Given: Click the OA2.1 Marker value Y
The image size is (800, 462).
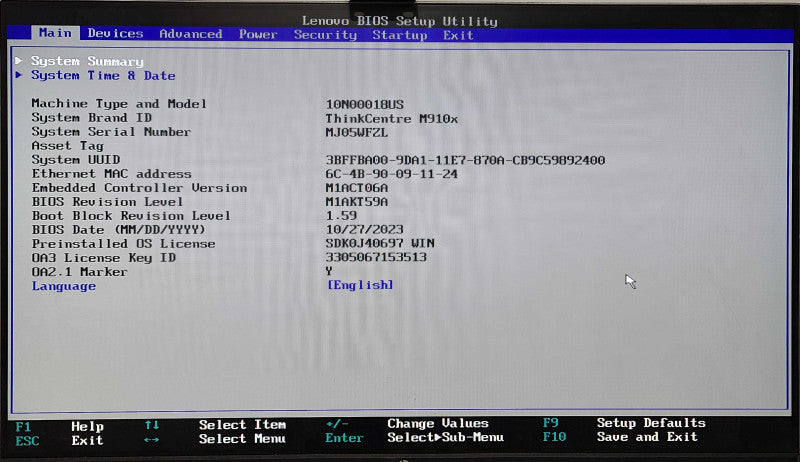Looking at the screenshot, I should pyautogui.click(x=329, y=271).
